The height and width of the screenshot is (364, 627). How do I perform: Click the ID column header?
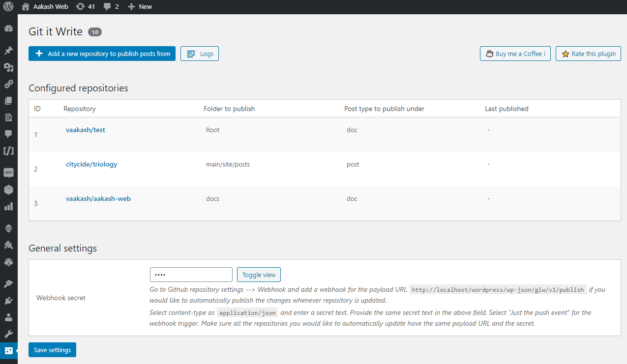pos(37,109)
